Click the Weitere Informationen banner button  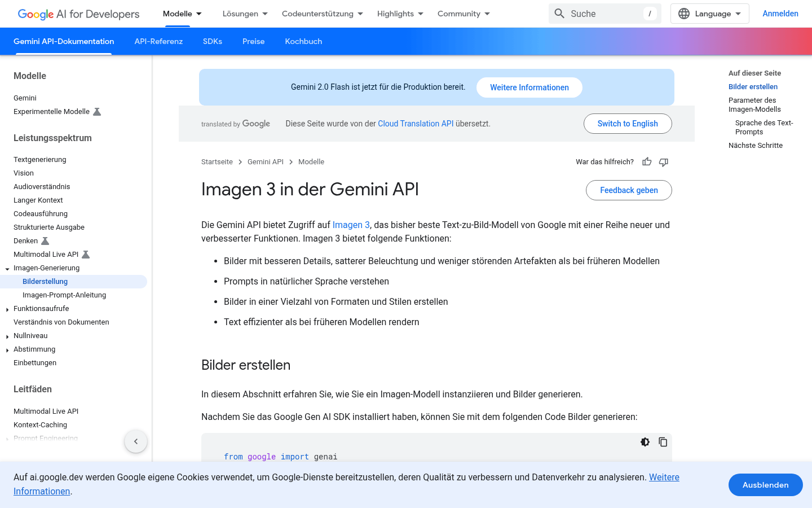(529, 87)
